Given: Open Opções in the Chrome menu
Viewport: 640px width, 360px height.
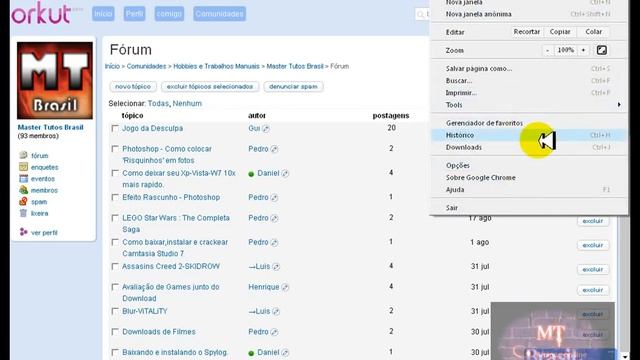Looking at the screenshot, I should (529, 165).
